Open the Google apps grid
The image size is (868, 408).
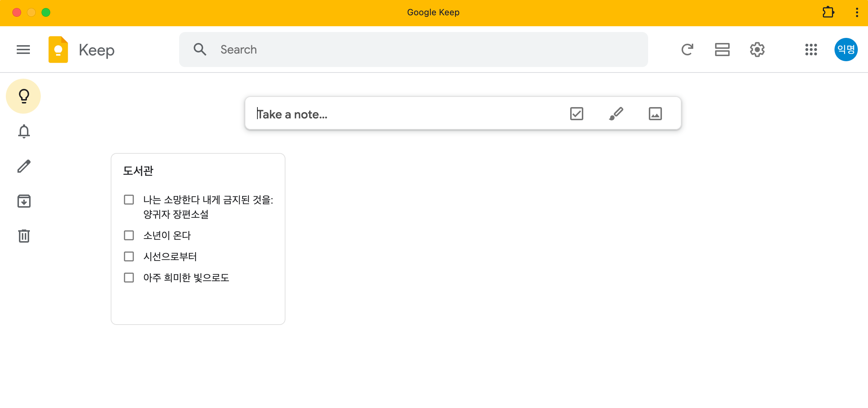click(x=811, y=50)
